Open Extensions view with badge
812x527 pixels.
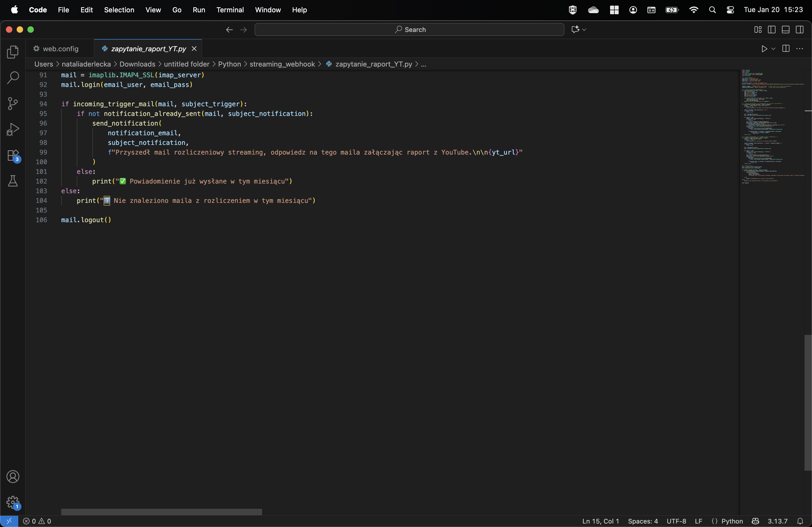pos(13,155)
